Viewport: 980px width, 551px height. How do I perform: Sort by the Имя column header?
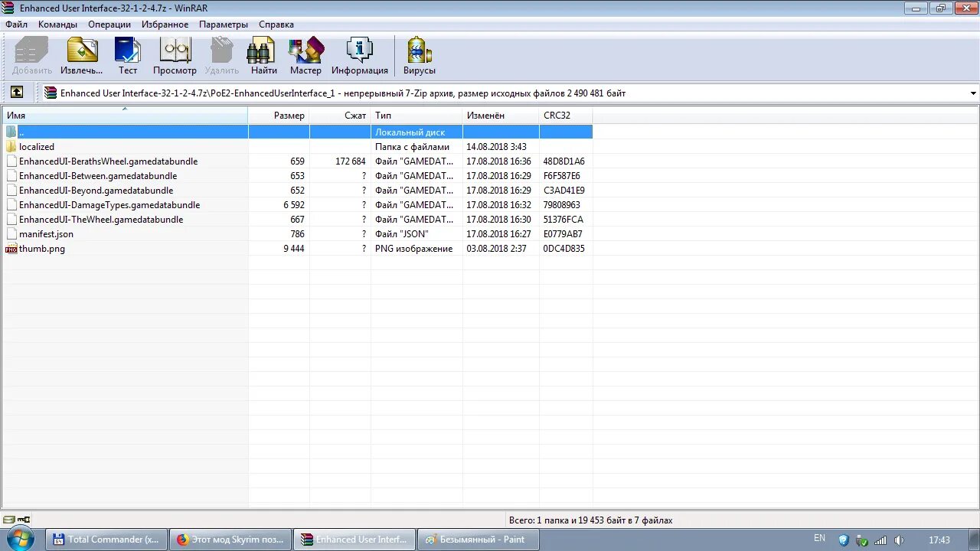(125, 116)
